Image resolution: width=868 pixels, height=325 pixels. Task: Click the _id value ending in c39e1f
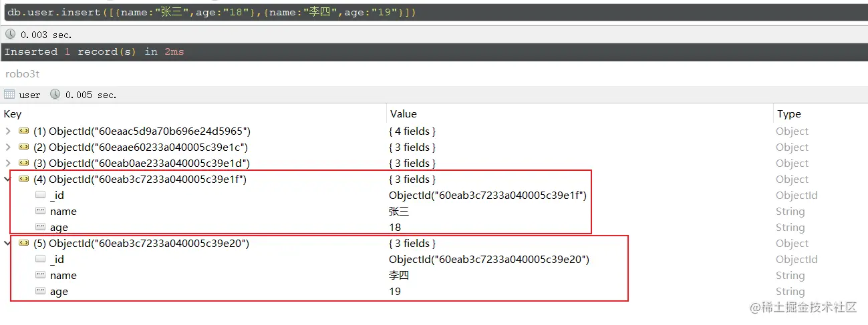488,196
